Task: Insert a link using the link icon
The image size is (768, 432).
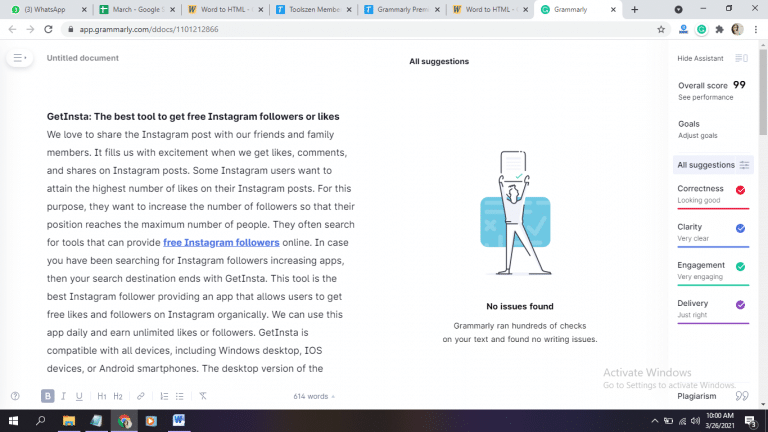Action: click(x=141, y=396)
